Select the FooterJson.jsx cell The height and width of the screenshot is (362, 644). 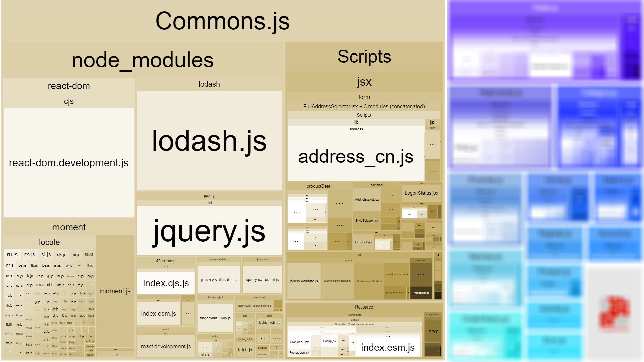click(x=299, y=353)
